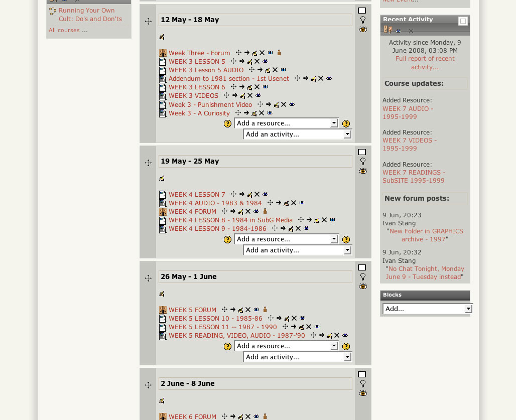This screenshot has width=516, height=420.
Task: Hide WEEK 3 LESSON 6 using eye icon
Action: coord(265,87)
